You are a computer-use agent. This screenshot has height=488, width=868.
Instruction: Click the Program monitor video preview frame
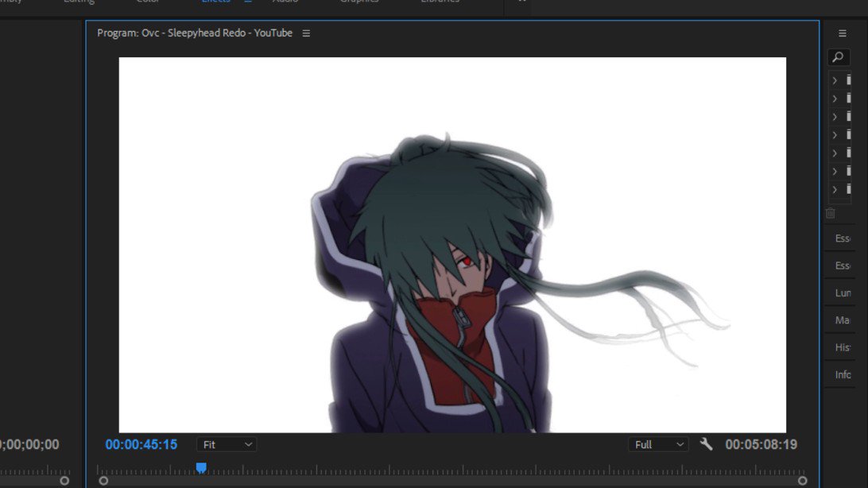(x=452, y=245)
